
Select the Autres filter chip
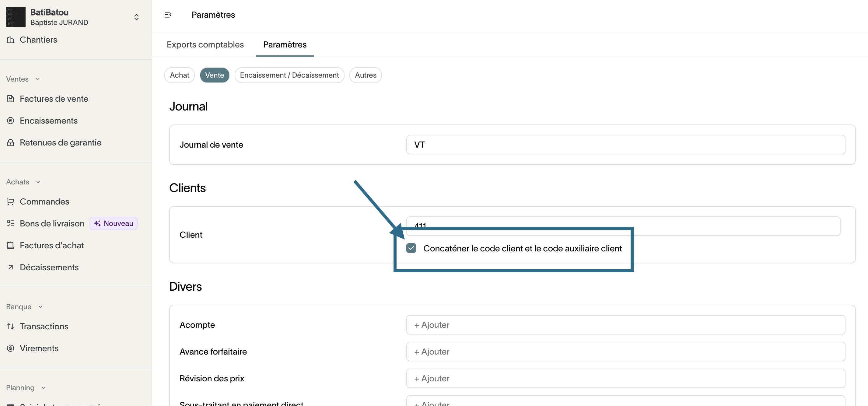coord(365,75)
